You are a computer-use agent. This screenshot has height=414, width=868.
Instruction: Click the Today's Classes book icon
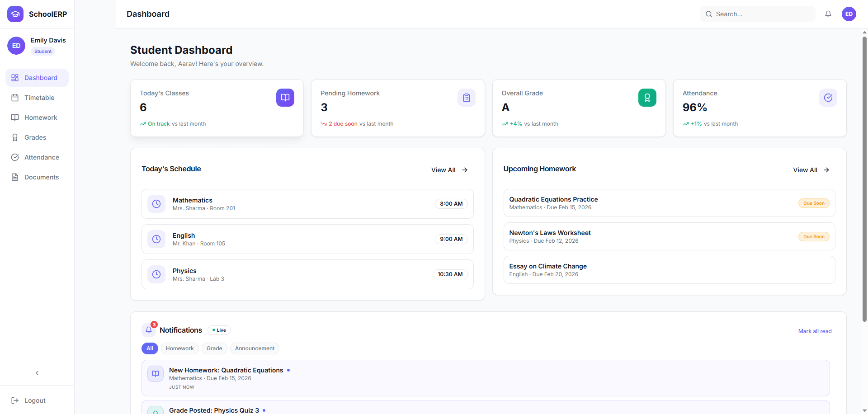click(x=285, y=98)
